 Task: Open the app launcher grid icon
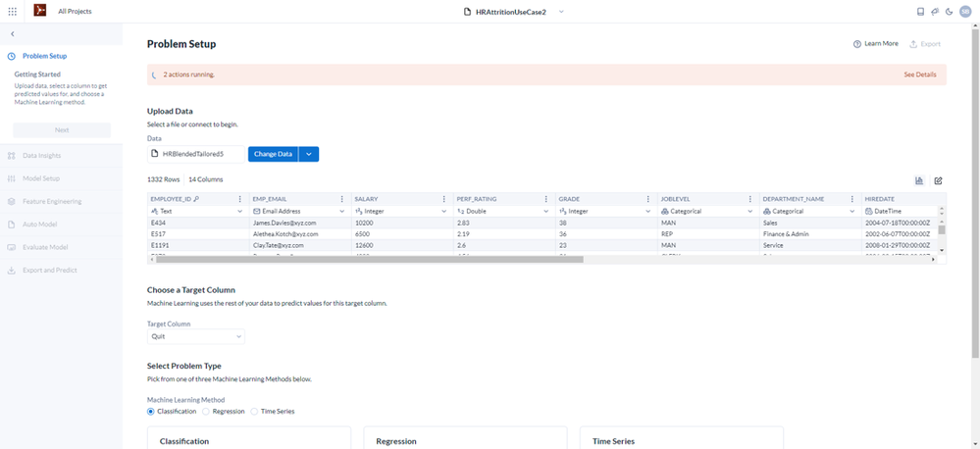pyautogui.click(x=12, y=11)
